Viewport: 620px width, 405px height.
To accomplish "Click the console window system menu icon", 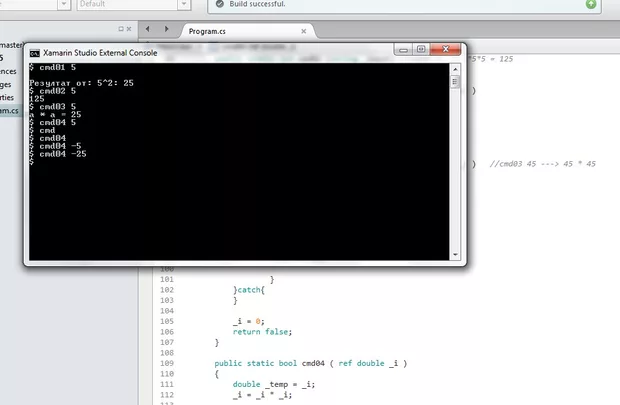I will pyautogui.click(x=35, y=53).
